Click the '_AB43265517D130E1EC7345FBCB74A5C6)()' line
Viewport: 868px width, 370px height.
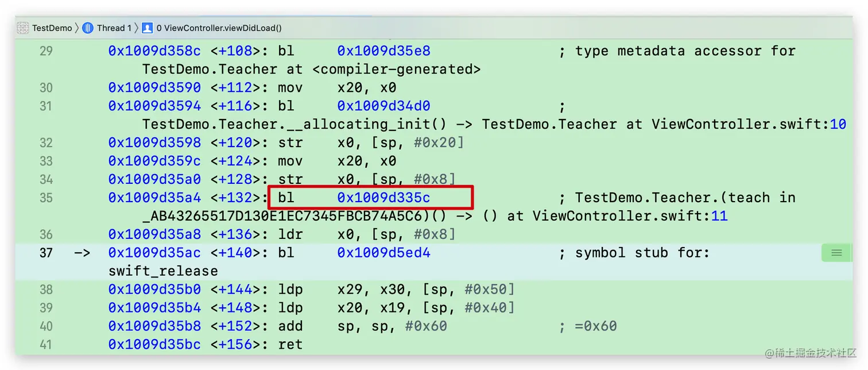[435, 216]
